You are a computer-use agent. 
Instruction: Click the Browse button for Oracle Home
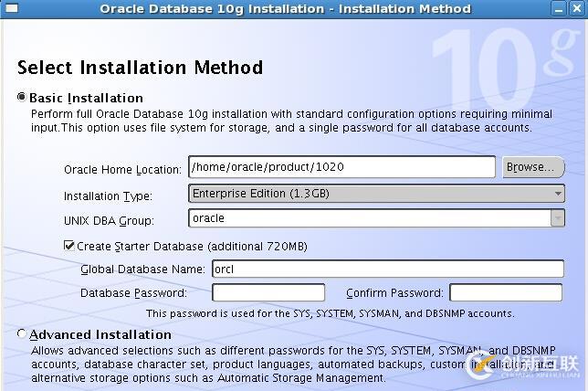pos(531,167)
